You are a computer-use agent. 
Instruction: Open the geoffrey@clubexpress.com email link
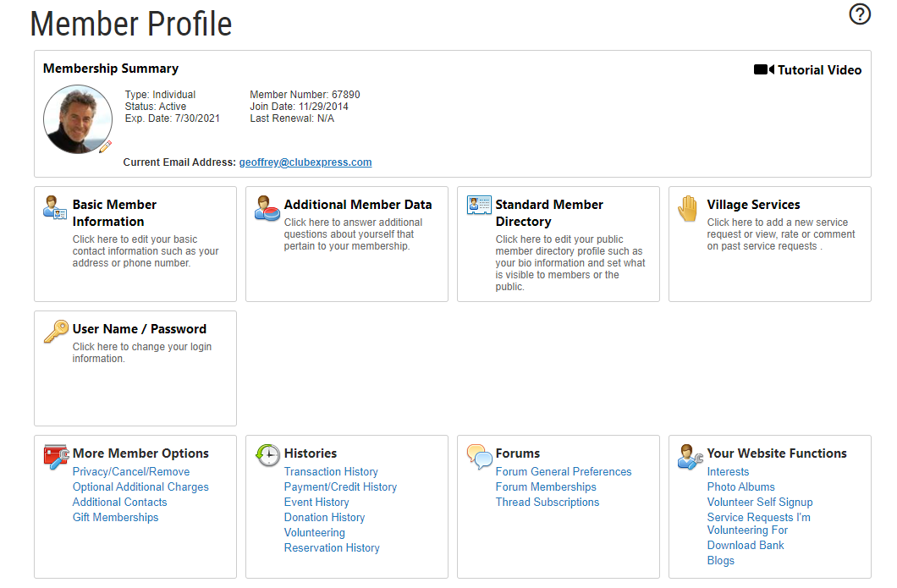coord(305,162)
